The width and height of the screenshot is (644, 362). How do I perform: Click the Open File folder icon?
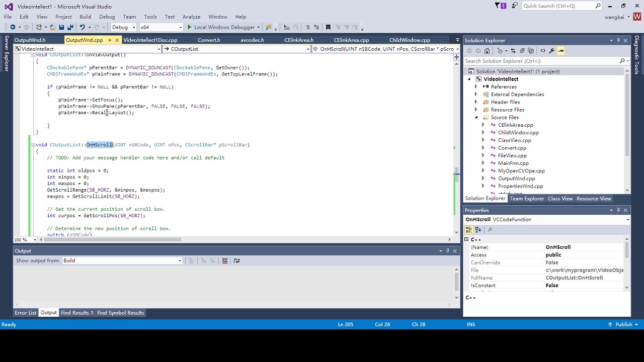tap(52, 27)
